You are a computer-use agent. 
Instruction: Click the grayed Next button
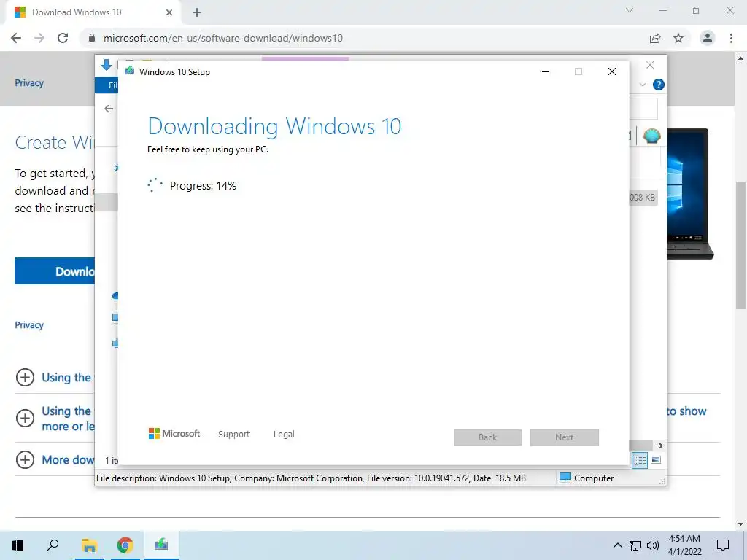tap(565, 437)
